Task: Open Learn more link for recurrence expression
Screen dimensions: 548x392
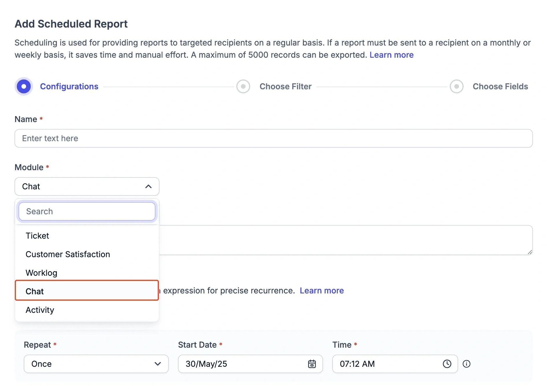Action: click(322, 291)
